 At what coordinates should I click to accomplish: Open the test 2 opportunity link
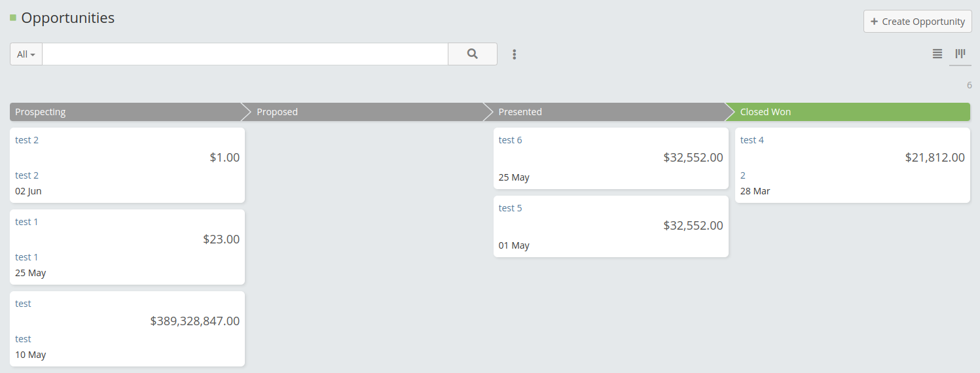coord(27,140)
